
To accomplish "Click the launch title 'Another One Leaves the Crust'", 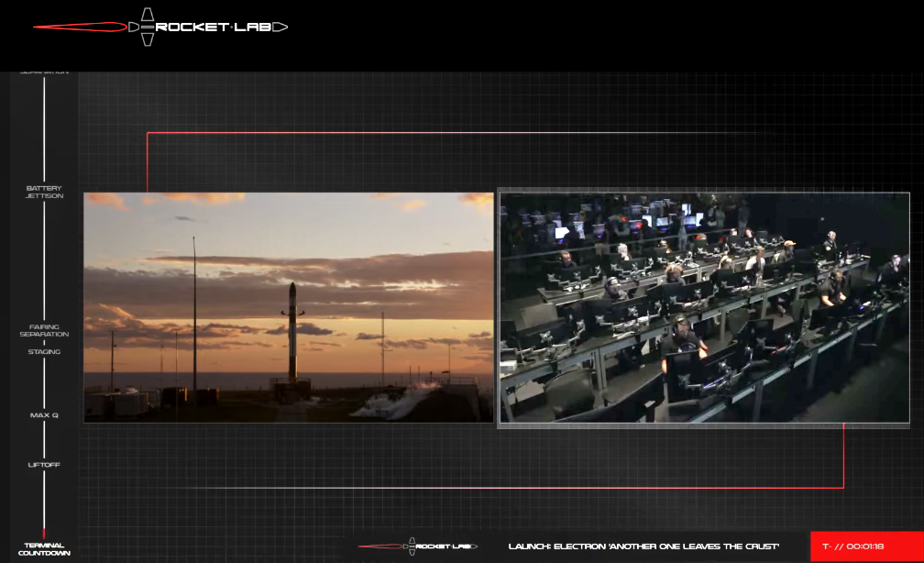I will point(643,546).
